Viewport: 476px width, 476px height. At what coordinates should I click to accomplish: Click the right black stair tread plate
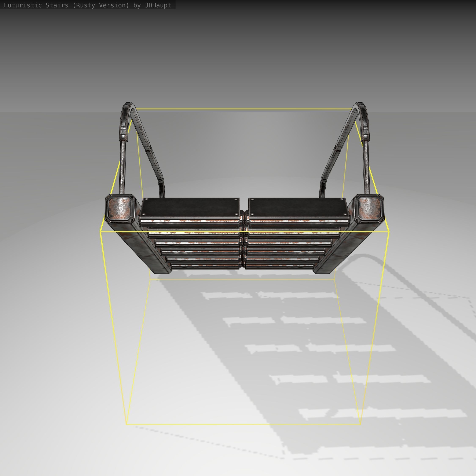point(299,207)
